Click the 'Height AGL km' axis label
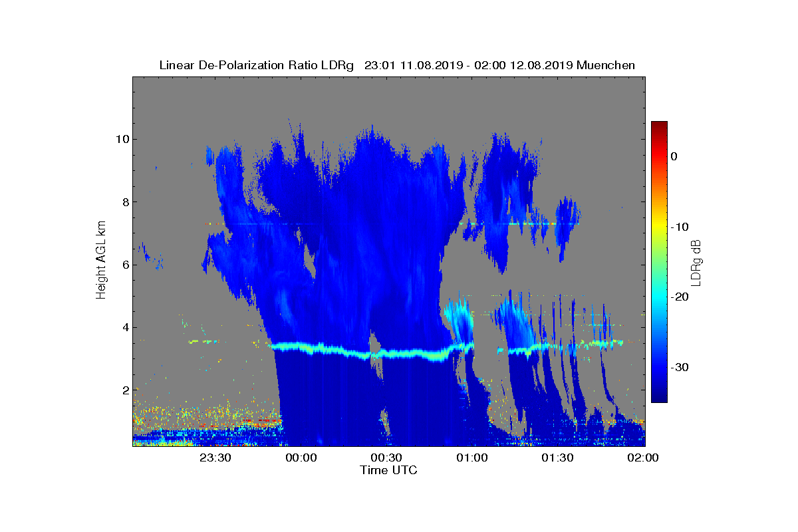 [x=101, y=261]
